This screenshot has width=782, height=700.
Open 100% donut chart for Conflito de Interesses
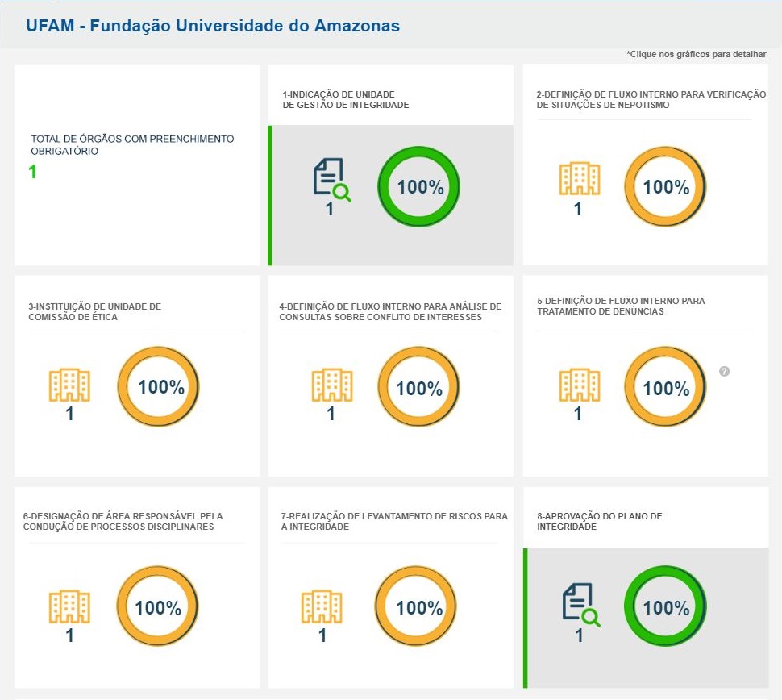(x=418, y=386)
